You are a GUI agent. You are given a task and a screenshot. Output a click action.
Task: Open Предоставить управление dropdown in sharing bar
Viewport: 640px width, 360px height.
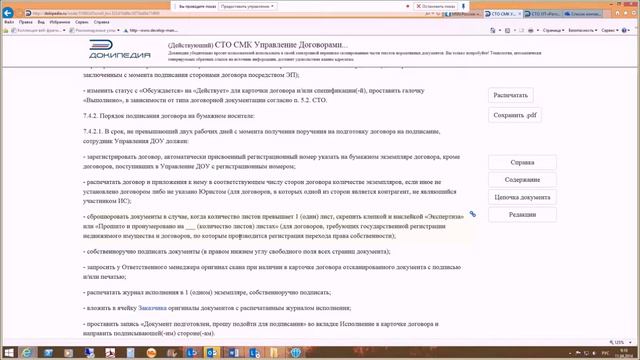247,6
